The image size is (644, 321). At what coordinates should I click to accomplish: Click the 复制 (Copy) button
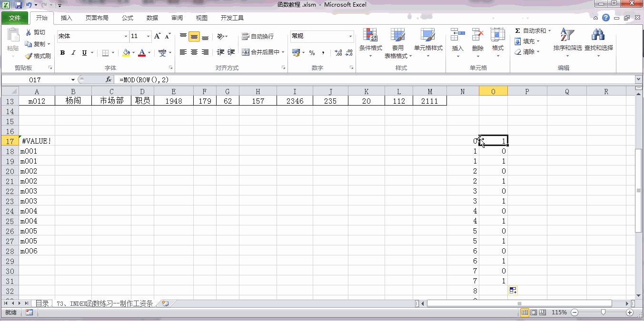37,44
